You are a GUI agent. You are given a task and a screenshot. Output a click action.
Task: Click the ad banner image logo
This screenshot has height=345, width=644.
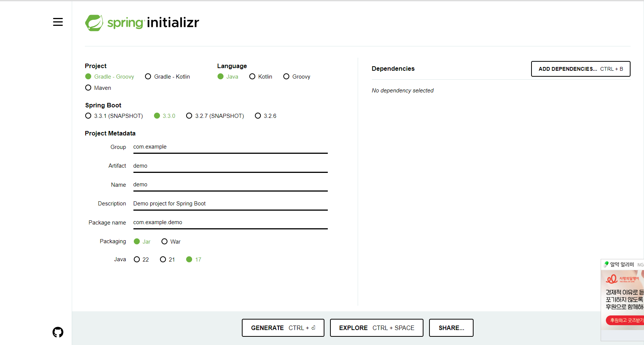coord(622,279)
